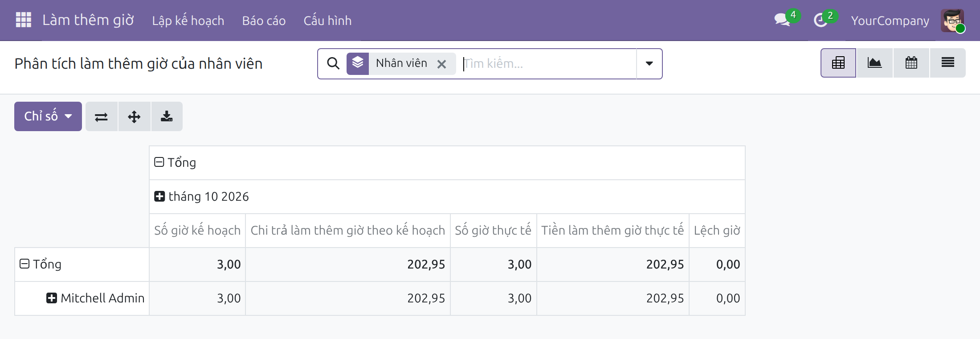This screenshot has height=339, width=980.
Task: Open the Lập kế hoạch menu
Action: pyautogui.click(x=188, y=21)
